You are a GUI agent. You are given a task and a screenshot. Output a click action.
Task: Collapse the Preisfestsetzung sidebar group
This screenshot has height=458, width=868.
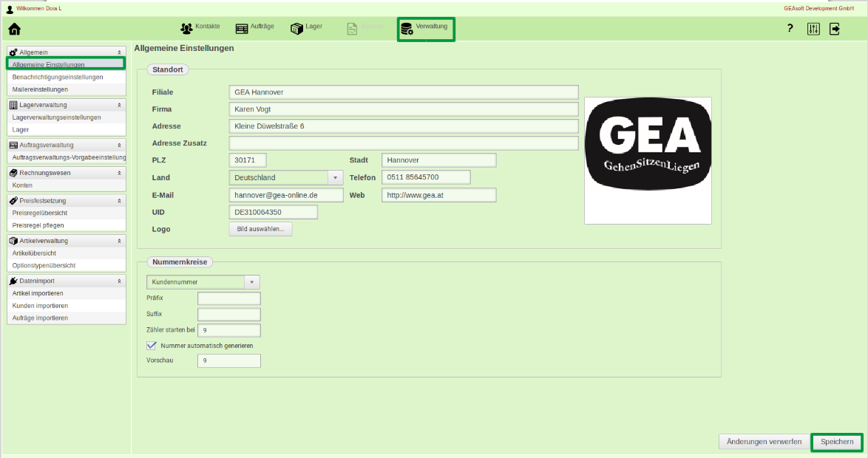coord(119,201)
